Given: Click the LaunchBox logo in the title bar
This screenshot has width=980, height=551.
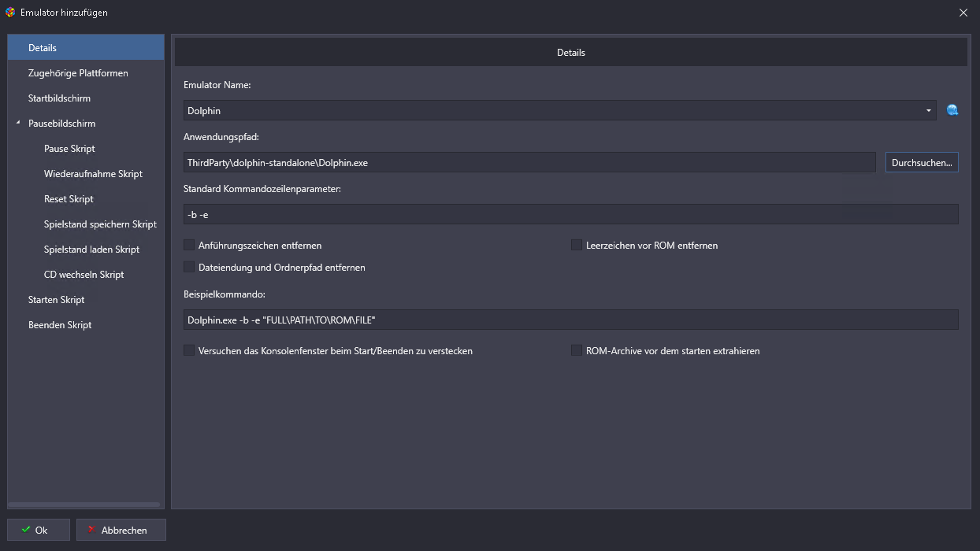Looking at the screenshot, I should click(x=10, y=13).
